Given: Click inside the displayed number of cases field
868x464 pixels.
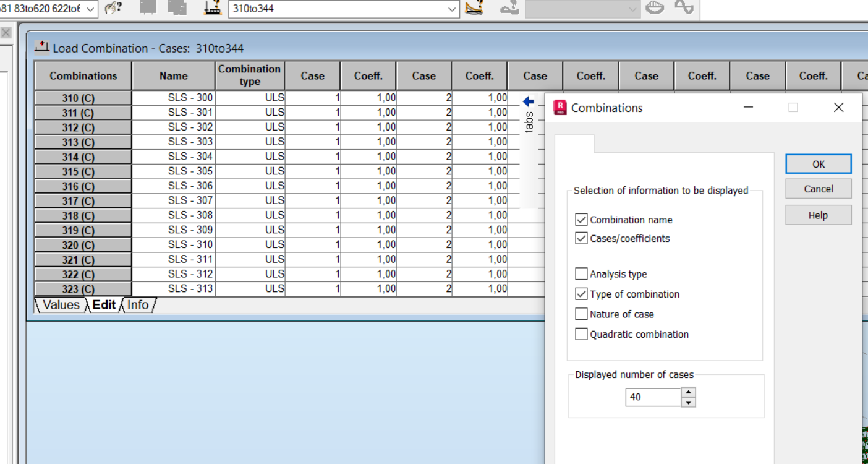Looking at the screenshot, I should pyautogui.click(x=652, y=397).
